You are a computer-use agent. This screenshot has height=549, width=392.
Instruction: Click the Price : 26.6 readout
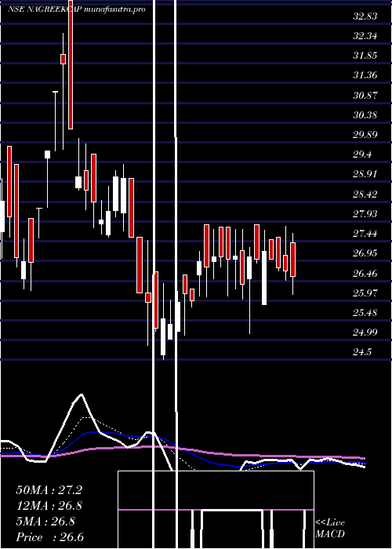50,537
